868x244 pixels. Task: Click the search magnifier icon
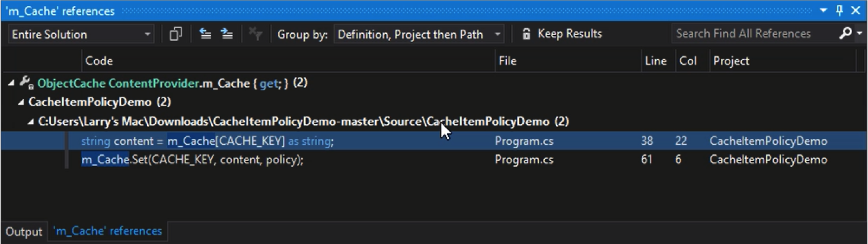[x=845, y=34]
